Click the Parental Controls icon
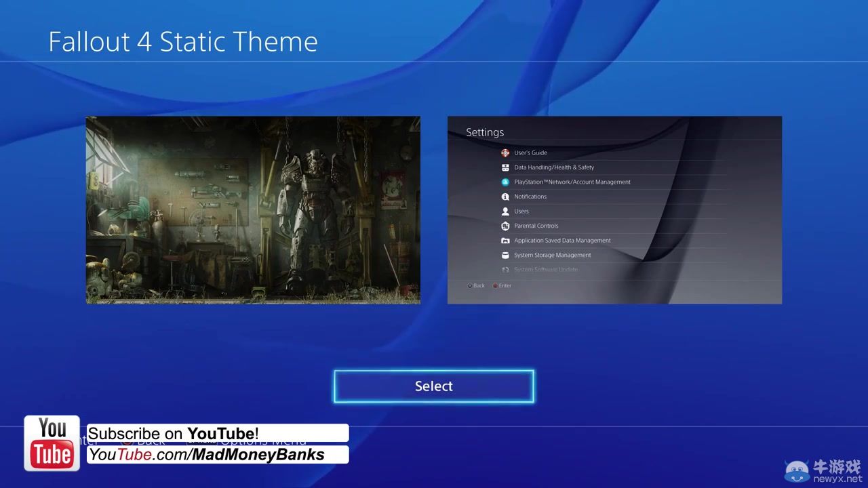Screen dimensions: 868x488 505,226
